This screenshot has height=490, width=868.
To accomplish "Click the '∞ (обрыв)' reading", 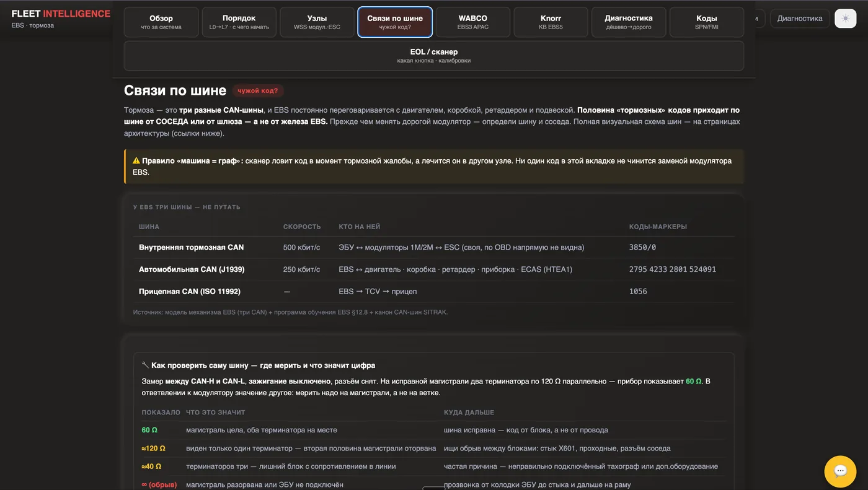I will coord(159,484).
